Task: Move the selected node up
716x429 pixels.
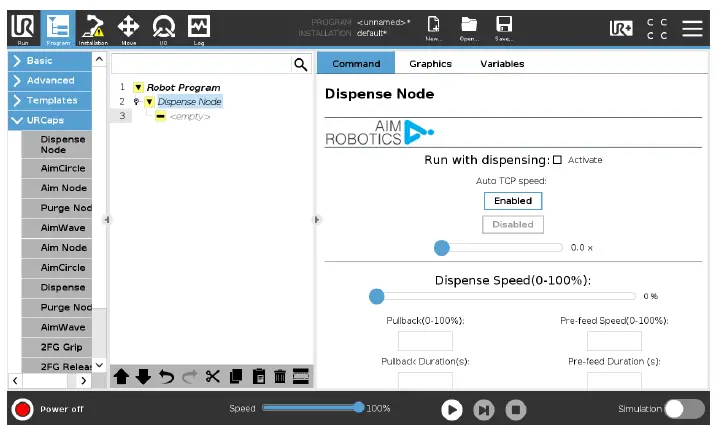Action: (x=121, y=377)
